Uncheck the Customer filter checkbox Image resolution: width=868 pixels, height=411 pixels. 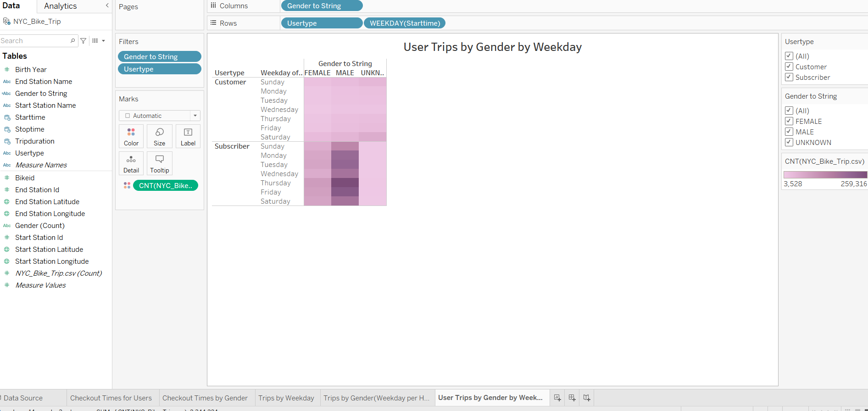point(789,67)
